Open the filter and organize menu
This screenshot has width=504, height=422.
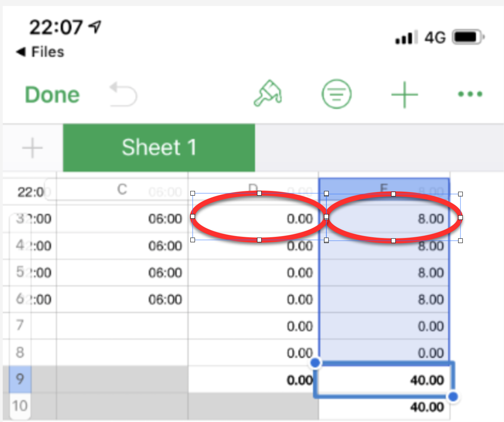(x=336, y=94)
